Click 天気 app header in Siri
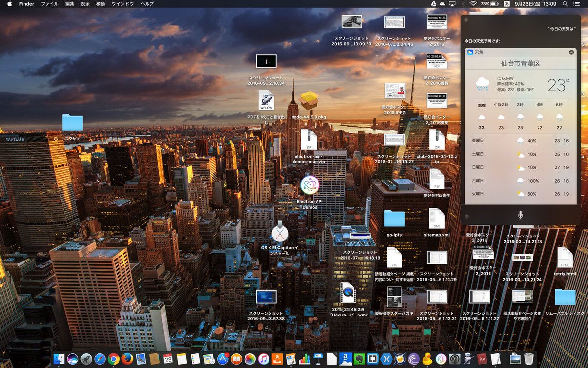588x368 pixels. pyautogui.click(x=520, y=52)
